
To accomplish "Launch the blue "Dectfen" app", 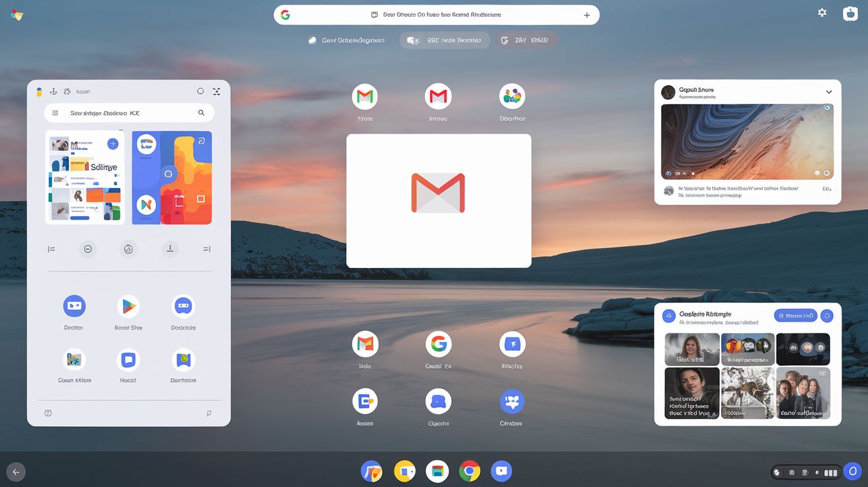I will (74, 306).
